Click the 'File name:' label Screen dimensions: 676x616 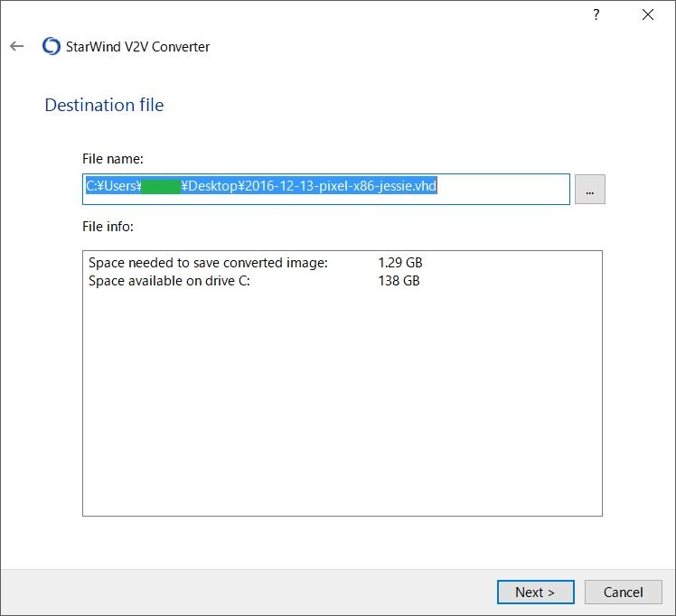(x=113, y=159)
